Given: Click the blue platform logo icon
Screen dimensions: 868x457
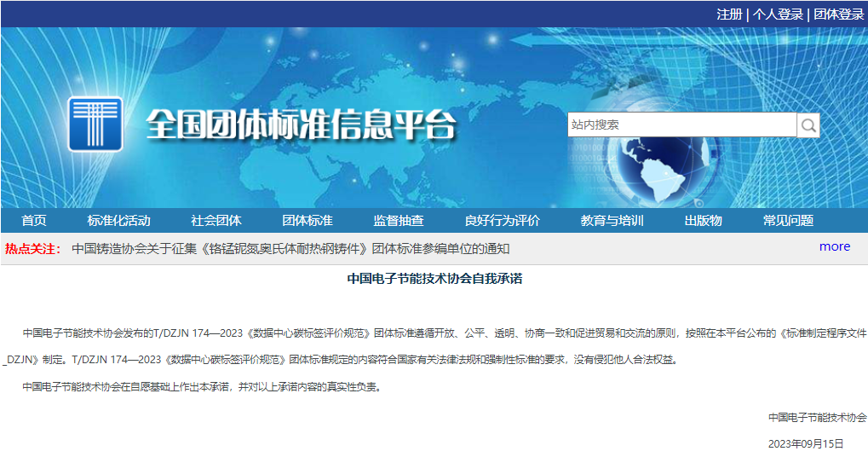Looking at the screenshot, I should [x=95, y=124].
